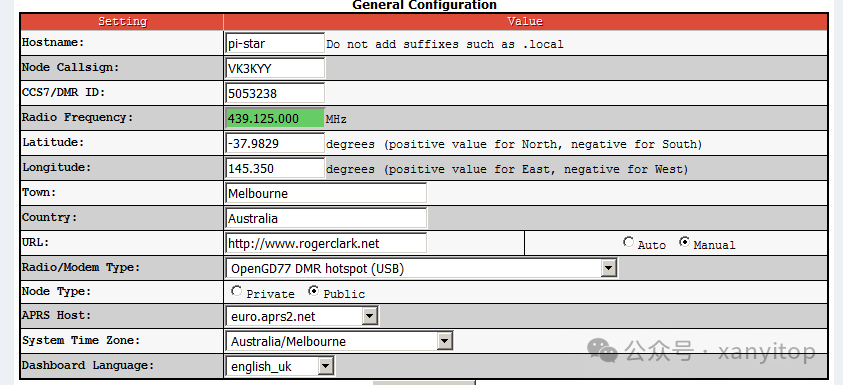Choose Private node type
This screenshot has height=385, width=843.
236,291
